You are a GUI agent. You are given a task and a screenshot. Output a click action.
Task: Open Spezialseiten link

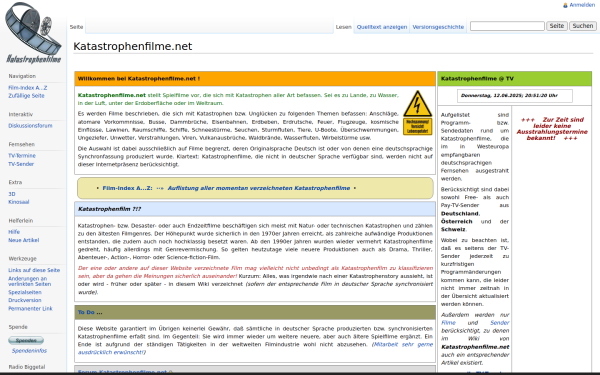(x=25, y=292)
